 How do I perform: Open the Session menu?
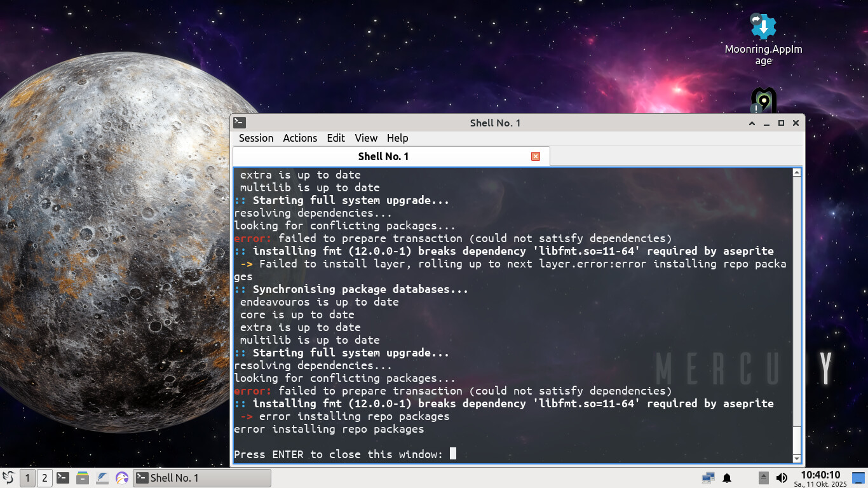(x=255, y=138)
